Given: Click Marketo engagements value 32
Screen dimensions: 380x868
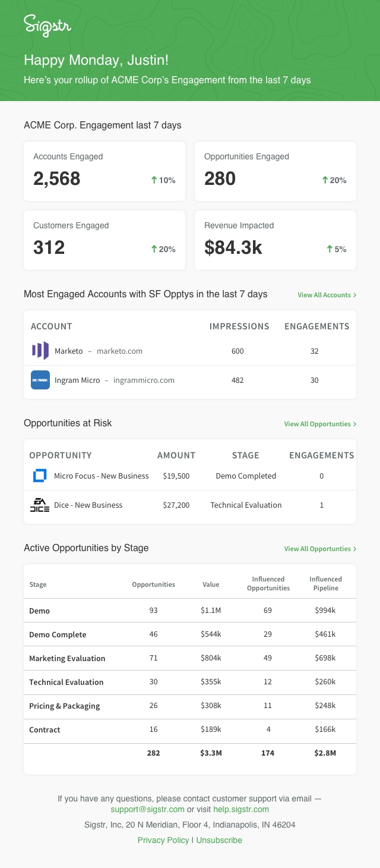Looking at the screenshot, I should [x=315, y=351].
